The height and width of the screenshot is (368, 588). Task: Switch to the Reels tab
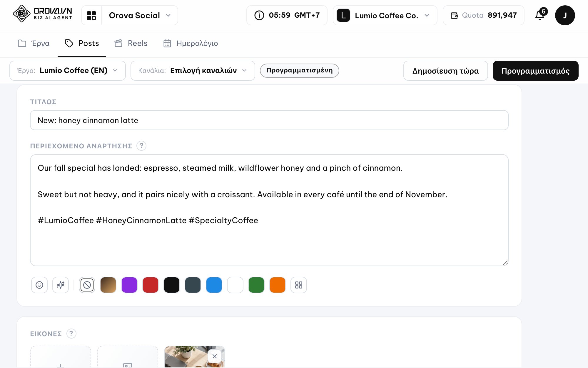click(131, 44)
